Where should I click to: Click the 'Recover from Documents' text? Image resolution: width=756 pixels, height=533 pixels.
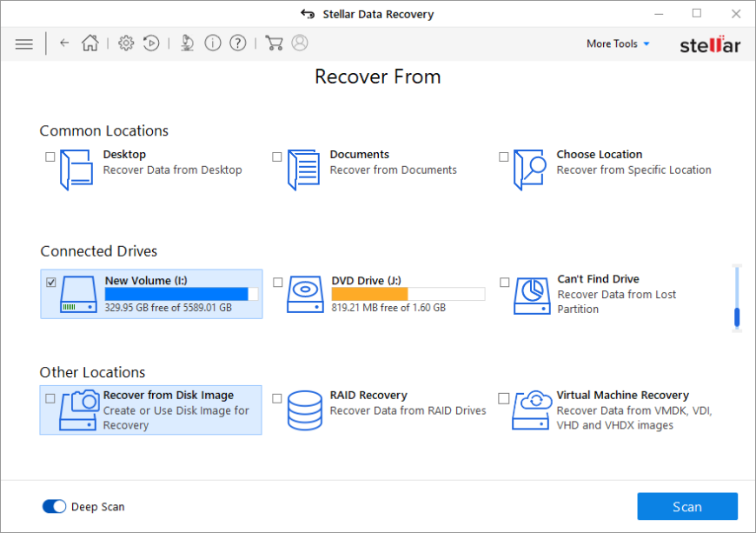coord(393,170)
